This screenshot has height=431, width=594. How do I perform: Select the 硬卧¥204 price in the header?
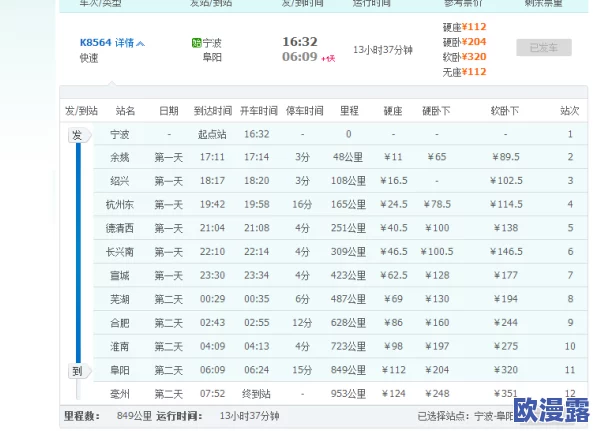point(464,42)
